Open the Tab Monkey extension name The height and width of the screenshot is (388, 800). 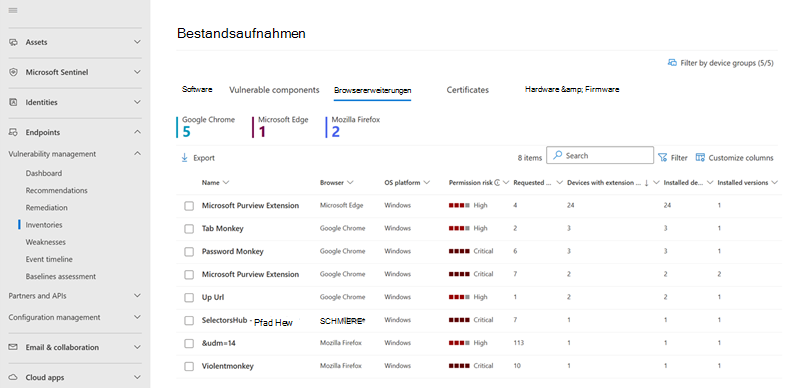[x=222, y=229]
